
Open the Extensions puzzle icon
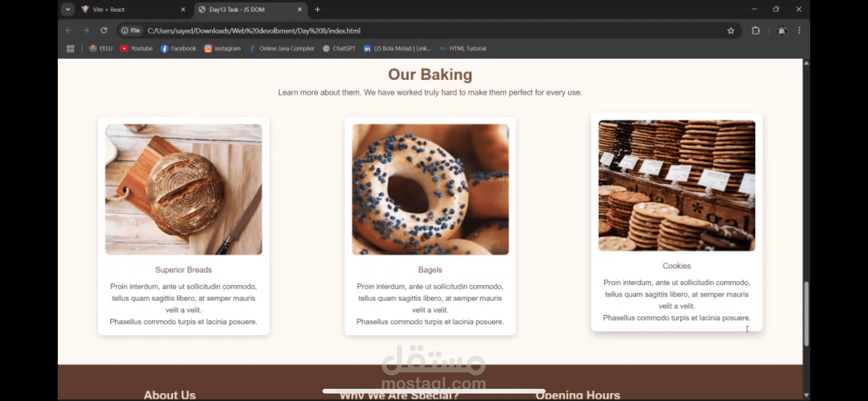756,31
